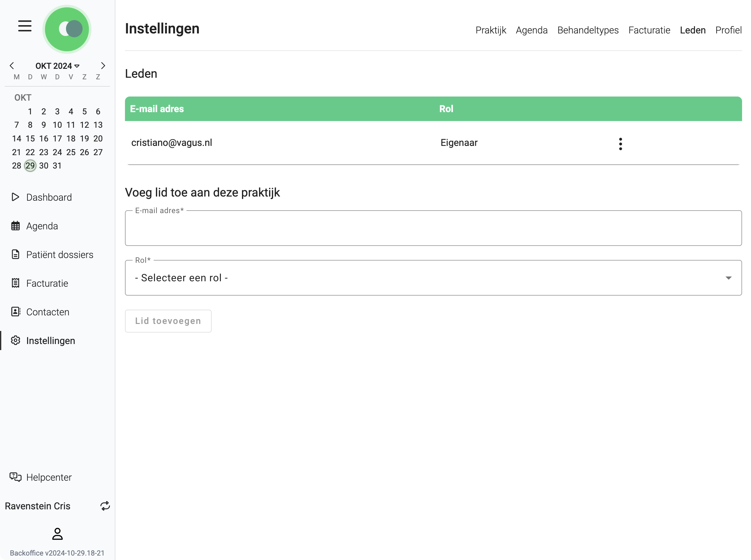This screenshot has height=560, width=751.
Task: Open the Rol selection dropdown
Action: 433,278
